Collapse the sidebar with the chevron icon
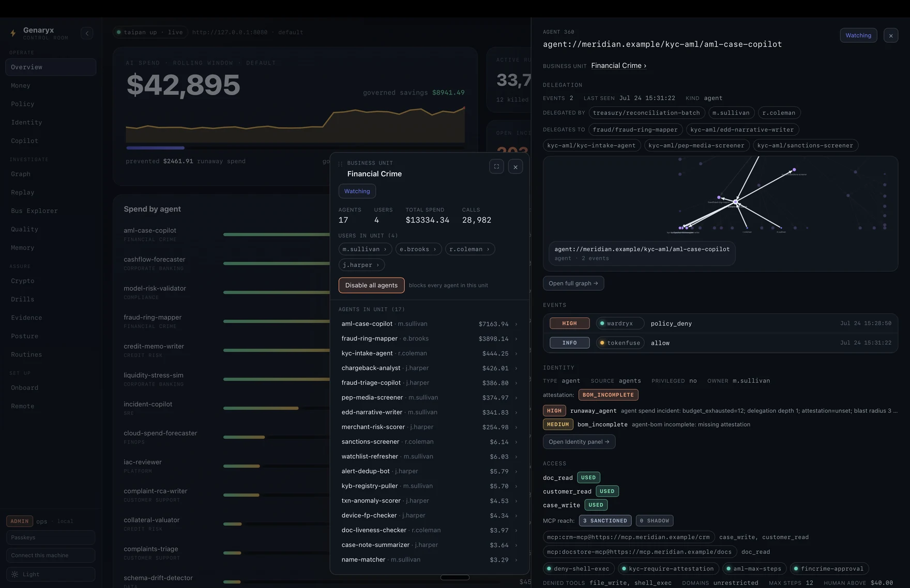The height and width of the screenshot is (588, 910). (x=87, y=33)
